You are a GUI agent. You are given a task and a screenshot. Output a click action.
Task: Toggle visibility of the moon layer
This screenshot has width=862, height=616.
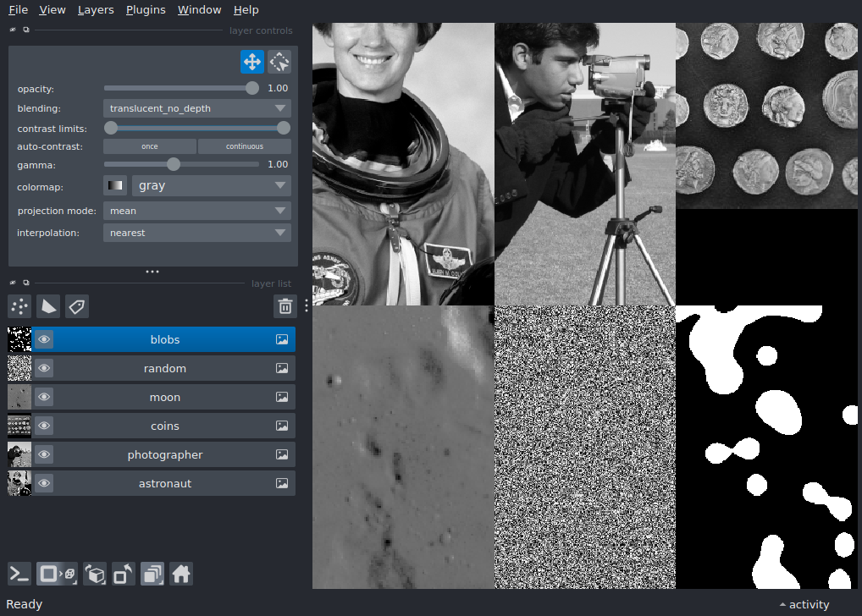[44, 398]
